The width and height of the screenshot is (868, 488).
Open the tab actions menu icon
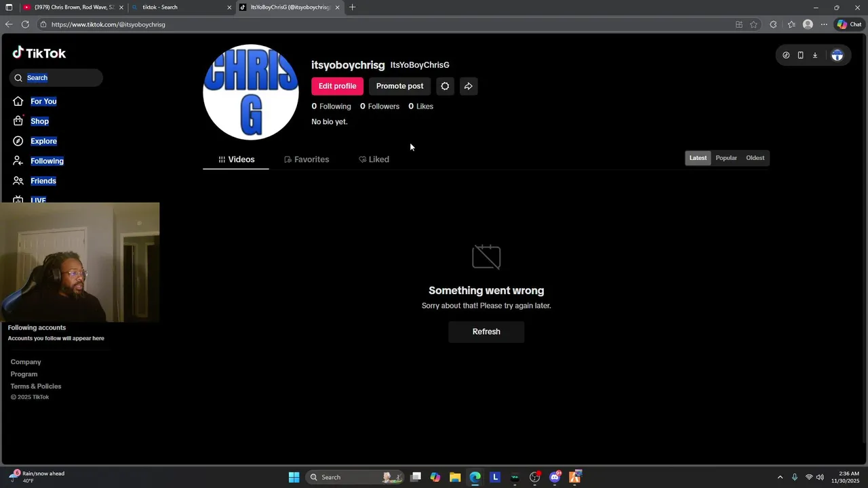click(9, 7)
